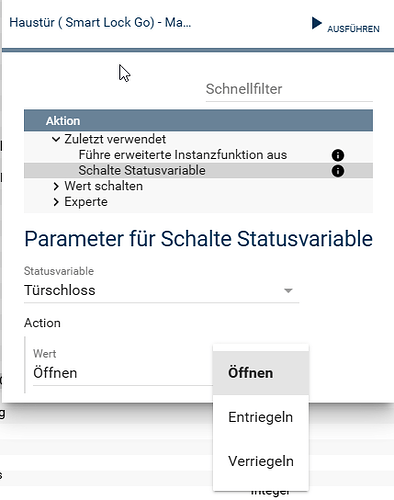394x500 pixels.
Task: Choose Verriegeln in the Wert list
Action: (261, 461)
